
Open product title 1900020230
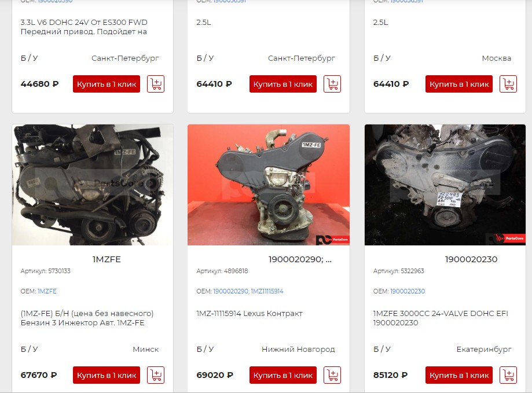tap(471, 259)
